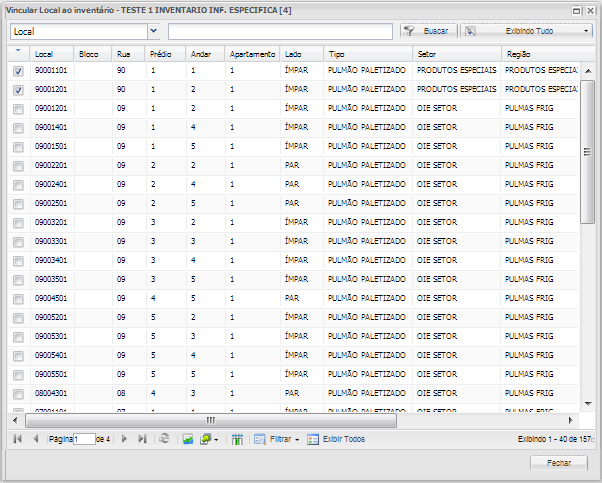Jump to the last page
Screen dimensions: 602x483
[142, 439]
